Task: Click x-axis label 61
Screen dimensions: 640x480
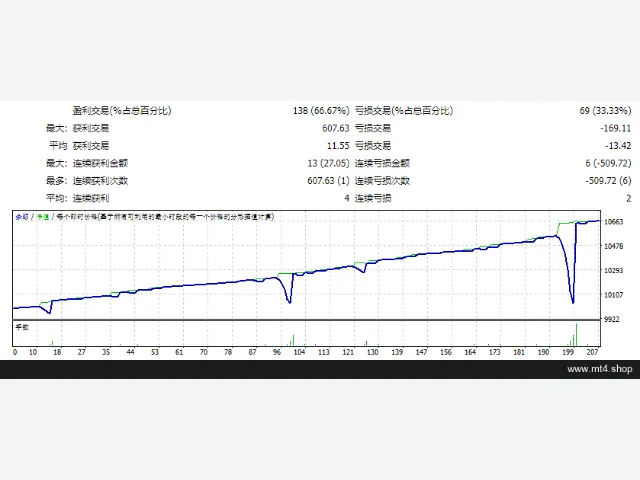Action: pyautogui.click(x=179, y=352)
